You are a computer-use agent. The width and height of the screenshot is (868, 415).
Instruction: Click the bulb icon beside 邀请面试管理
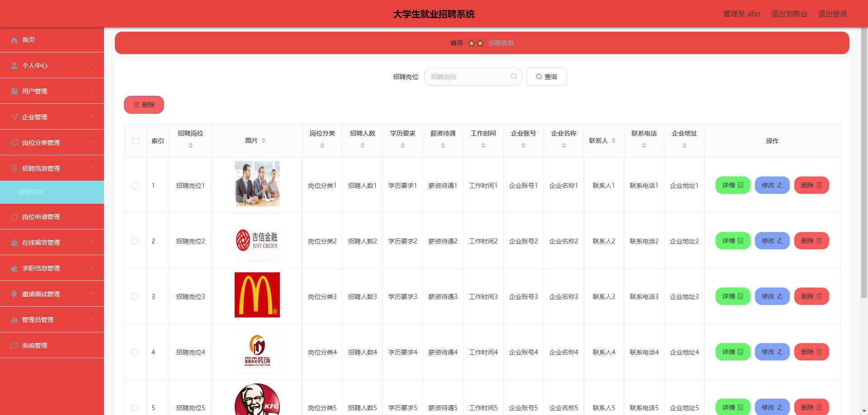[x=14, y=294]
